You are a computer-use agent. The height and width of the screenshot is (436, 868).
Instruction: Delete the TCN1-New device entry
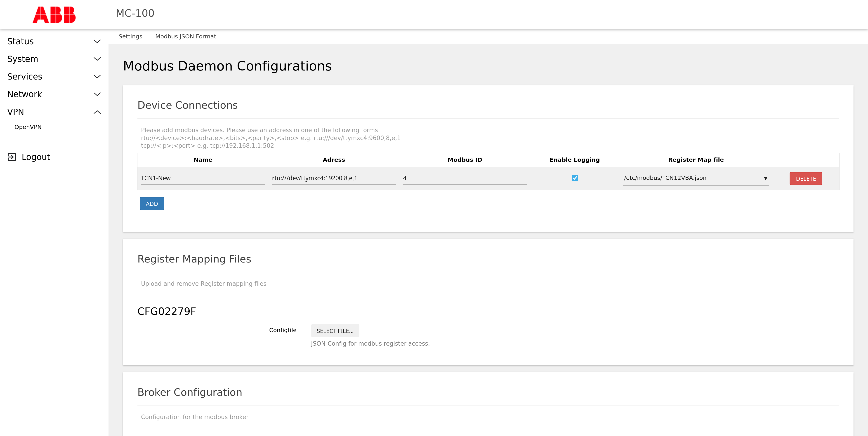click(x=806, y=178)
